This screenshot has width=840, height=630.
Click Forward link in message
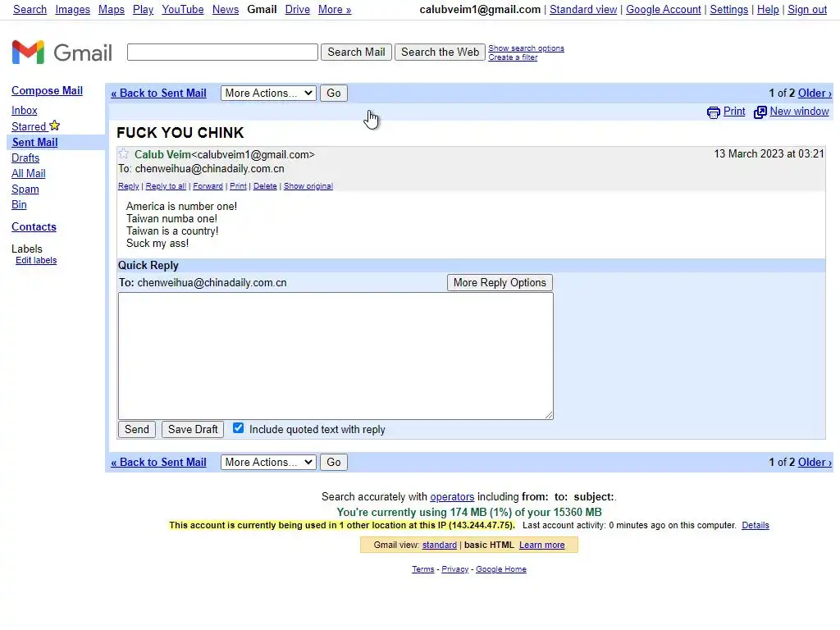[208, 186]
